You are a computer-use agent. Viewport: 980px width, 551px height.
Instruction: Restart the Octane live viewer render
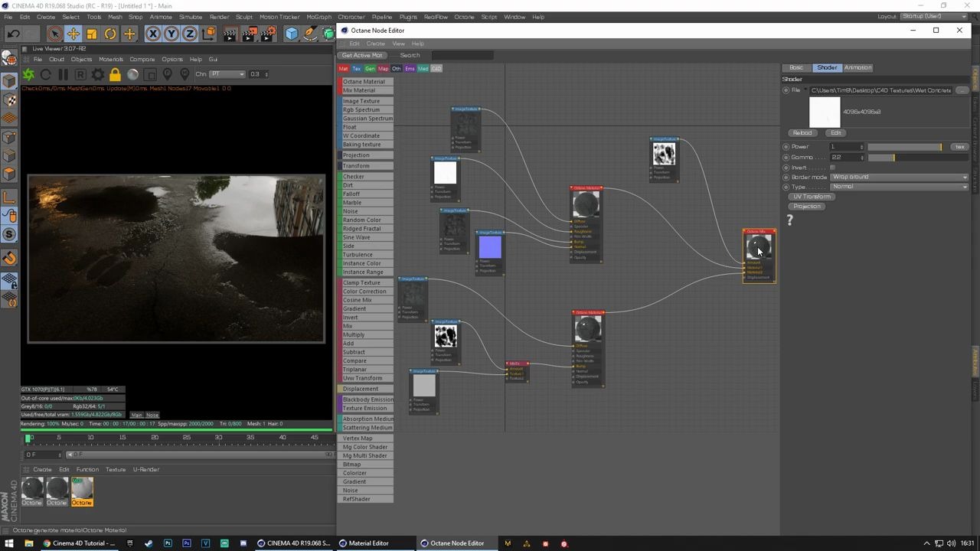[x=46, y=73]
